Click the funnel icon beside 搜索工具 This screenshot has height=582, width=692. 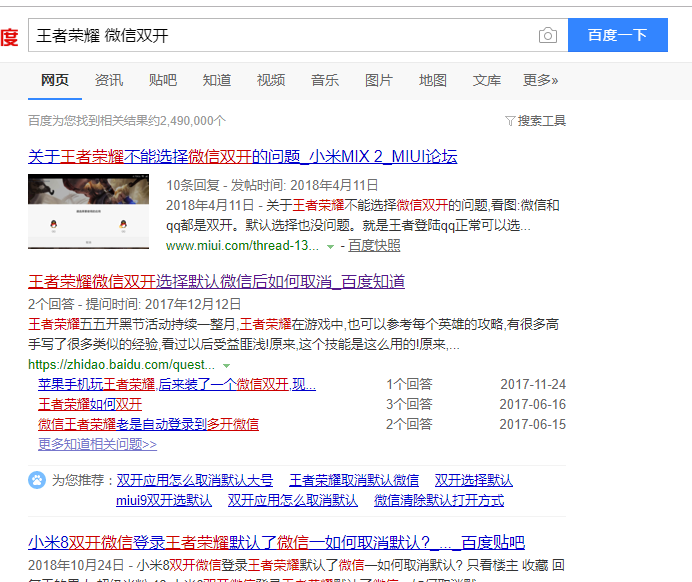510,121
